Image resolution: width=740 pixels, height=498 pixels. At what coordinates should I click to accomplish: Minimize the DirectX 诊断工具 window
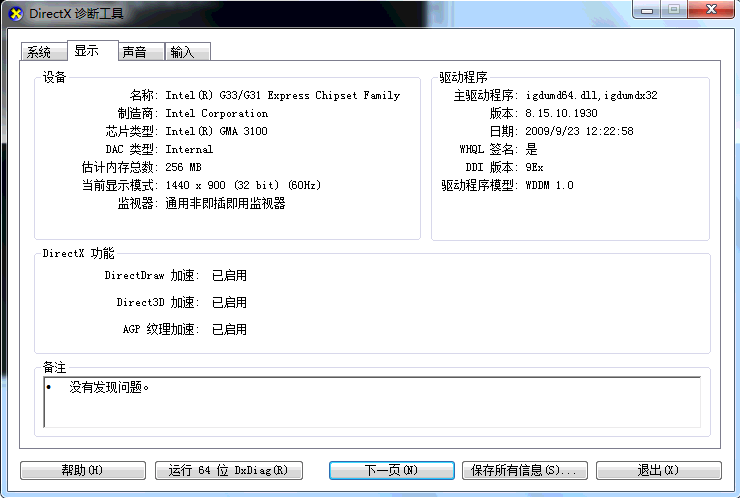coord(647,9)
